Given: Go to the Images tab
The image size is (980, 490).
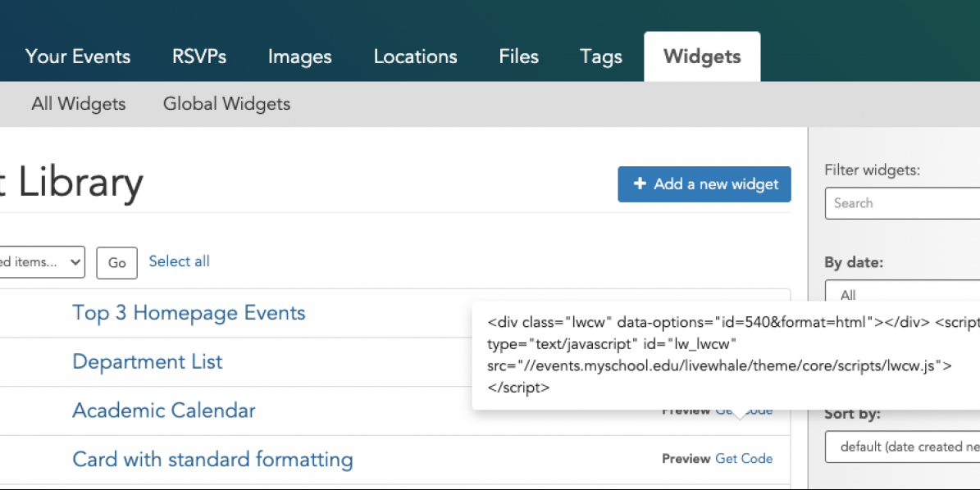Looking at the screenshot, I should (x=299, y=56).
